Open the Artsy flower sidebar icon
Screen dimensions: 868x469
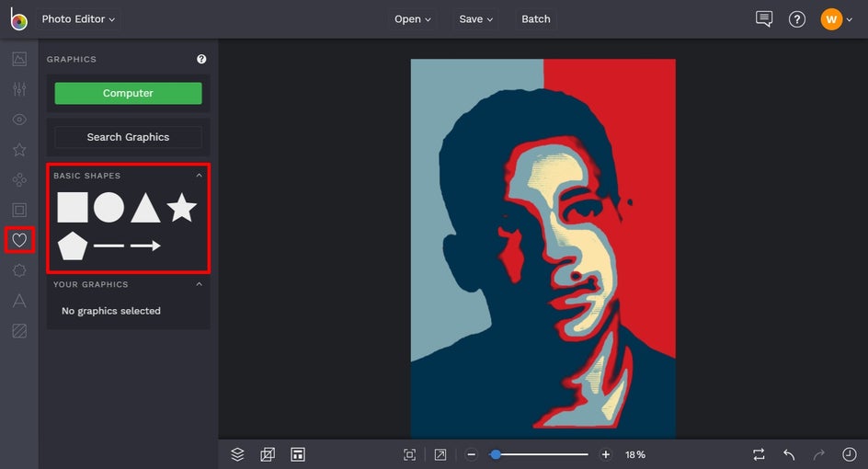point(19,180)
